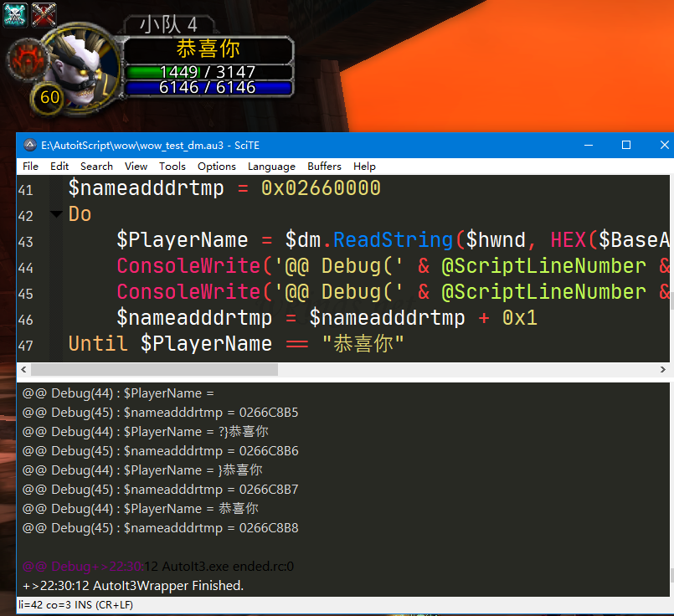Click the horizontal scrollbar thumb in editor
Image resolution: width=674 pixels, height=616 pixels.
coord(154,369)
